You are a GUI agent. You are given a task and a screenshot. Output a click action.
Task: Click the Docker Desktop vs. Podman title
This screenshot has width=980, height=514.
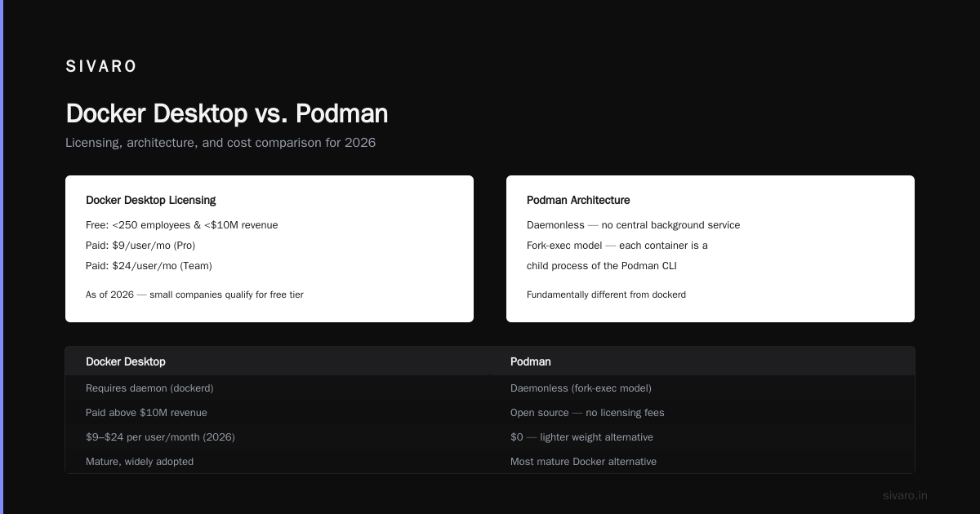click(x=227, y=113)
